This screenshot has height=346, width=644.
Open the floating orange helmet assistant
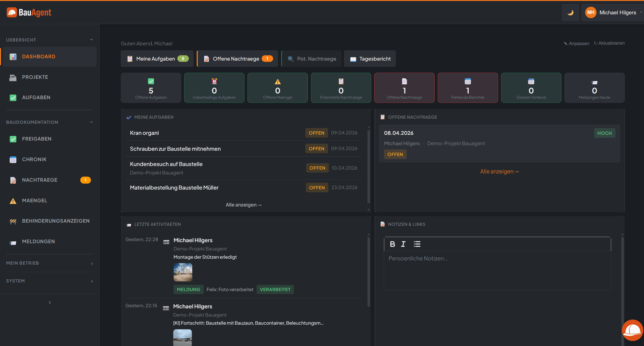tap(632, 330)
